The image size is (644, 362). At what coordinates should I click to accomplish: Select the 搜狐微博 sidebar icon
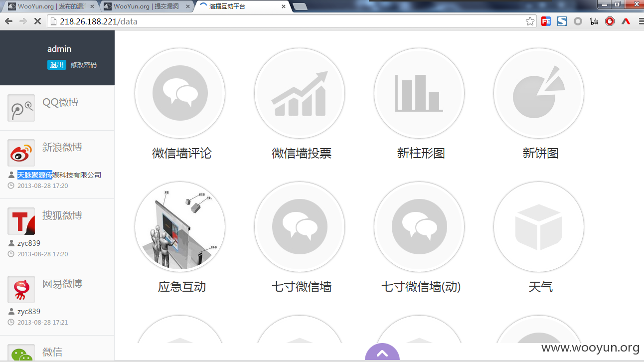21,221
